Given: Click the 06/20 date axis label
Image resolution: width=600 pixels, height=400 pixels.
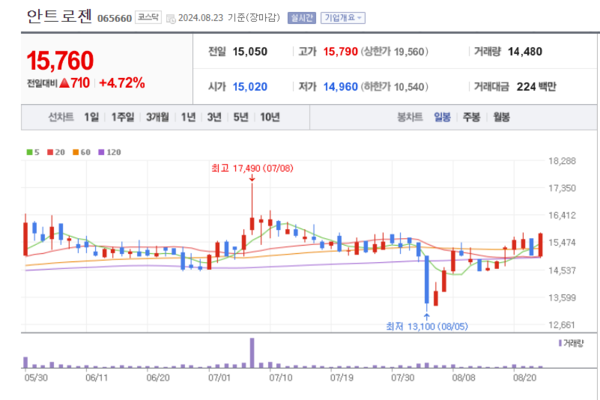Looking at the screenshot, I should click(x=158, y=378).
